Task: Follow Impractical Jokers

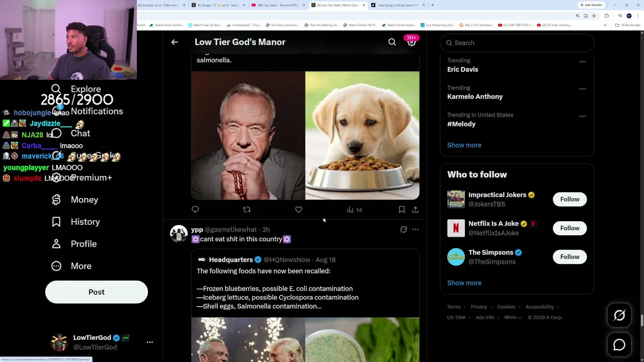Action: pos(570,199)
